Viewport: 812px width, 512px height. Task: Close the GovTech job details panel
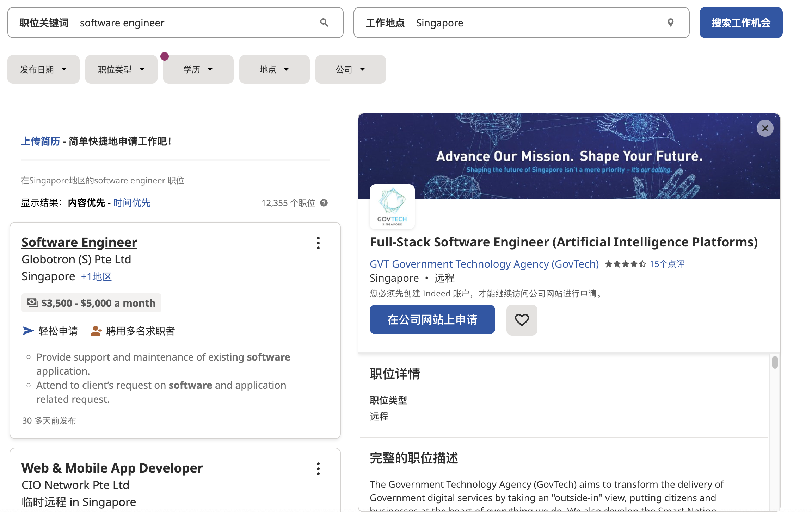coord(765,128)
